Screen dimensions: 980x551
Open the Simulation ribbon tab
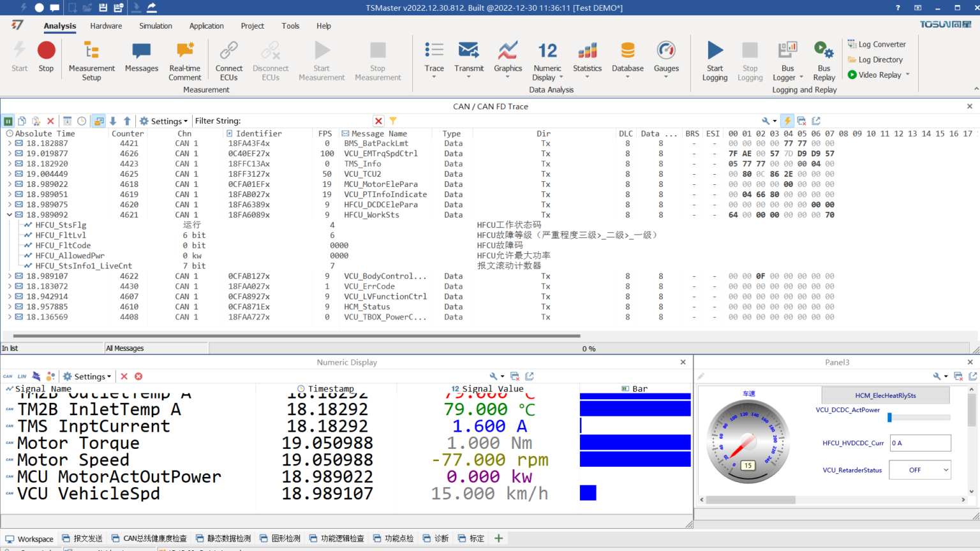(156, 26)
